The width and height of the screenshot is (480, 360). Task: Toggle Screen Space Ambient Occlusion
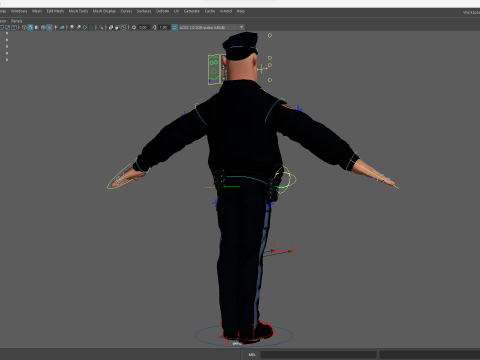72,27
